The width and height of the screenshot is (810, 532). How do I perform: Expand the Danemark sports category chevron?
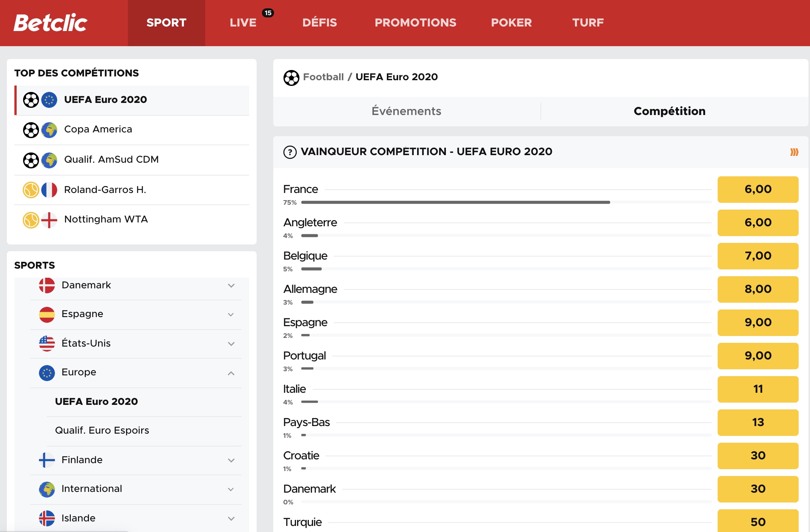pyautogui.click(x=231, y=286)
